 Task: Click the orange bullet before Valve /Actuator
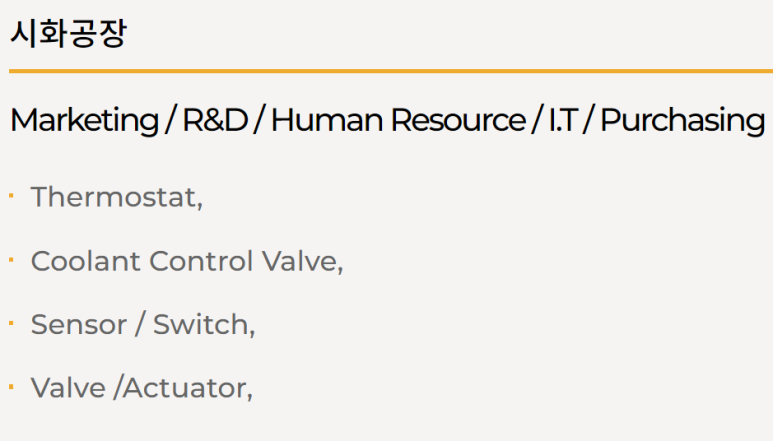[x=11, y=386]
